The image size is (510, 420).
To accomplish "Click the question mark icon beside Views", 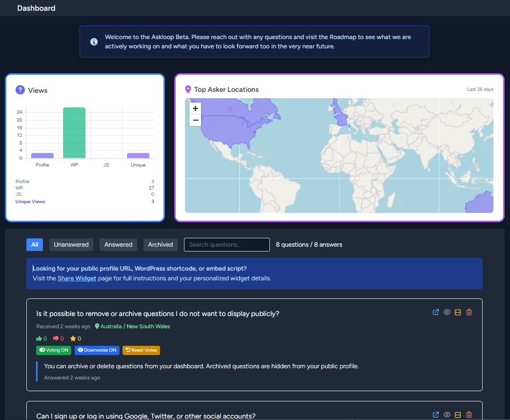I will [x=20, y=90].
